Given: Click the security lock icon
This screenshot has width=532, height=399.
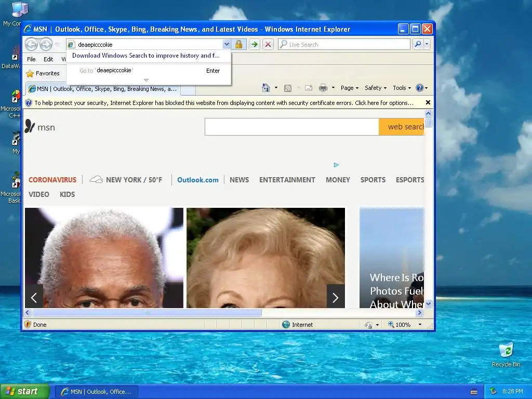Looking at the screenshot, I should 239,45.
